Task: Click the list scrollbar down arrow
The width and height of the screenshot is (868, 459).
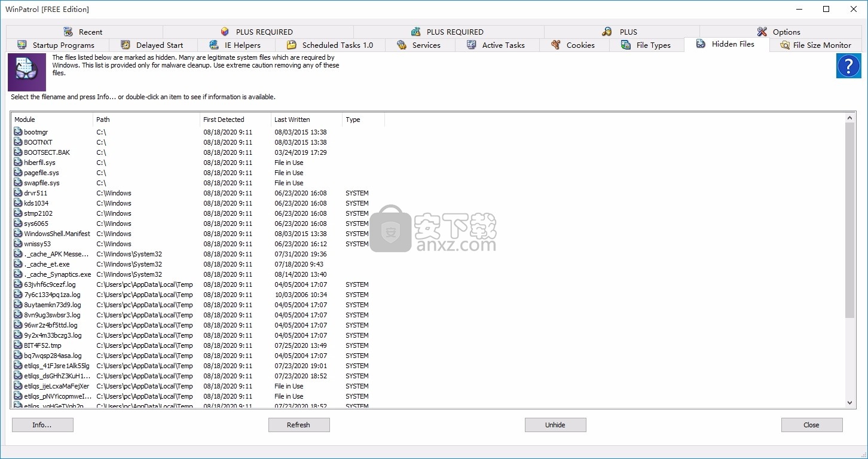Action: pyautogui.click(x=850, y=403)
